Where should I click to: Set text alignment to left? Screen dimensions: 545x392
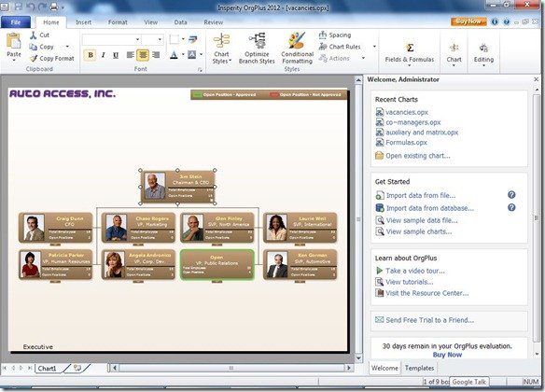tap(131, 55)
